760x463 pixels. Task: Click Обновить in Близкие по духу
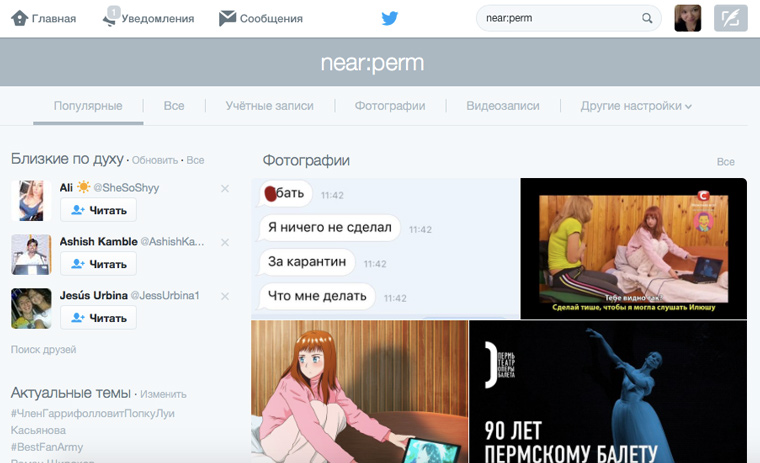click(155, 160)
